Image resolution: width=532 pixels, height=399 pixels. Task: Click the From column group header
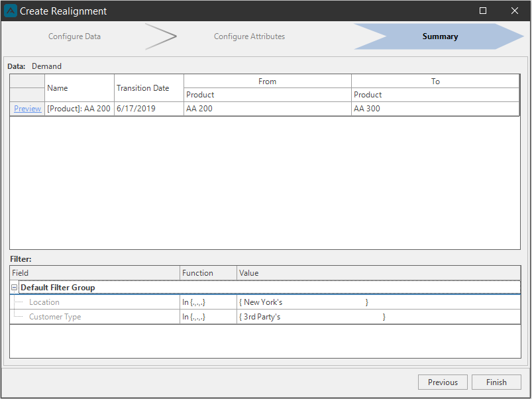tap(268, 82)
